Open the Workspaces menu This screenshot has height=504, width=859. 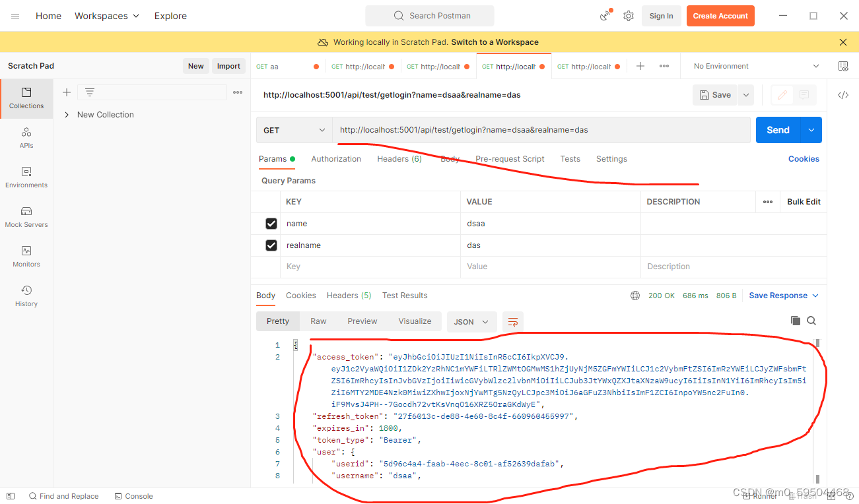point(106,15)
